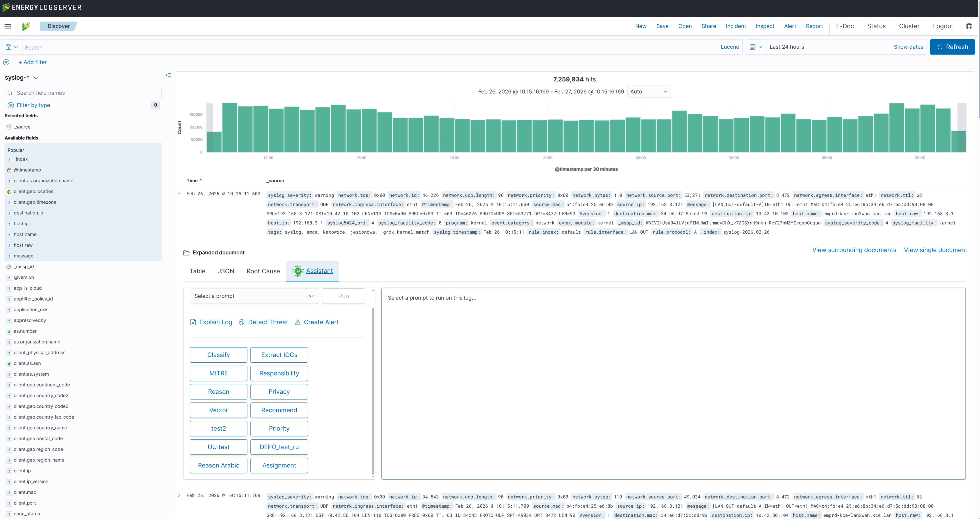Click the @timestamp date type icon
980x519 pixels.
(x=9, y=170)
